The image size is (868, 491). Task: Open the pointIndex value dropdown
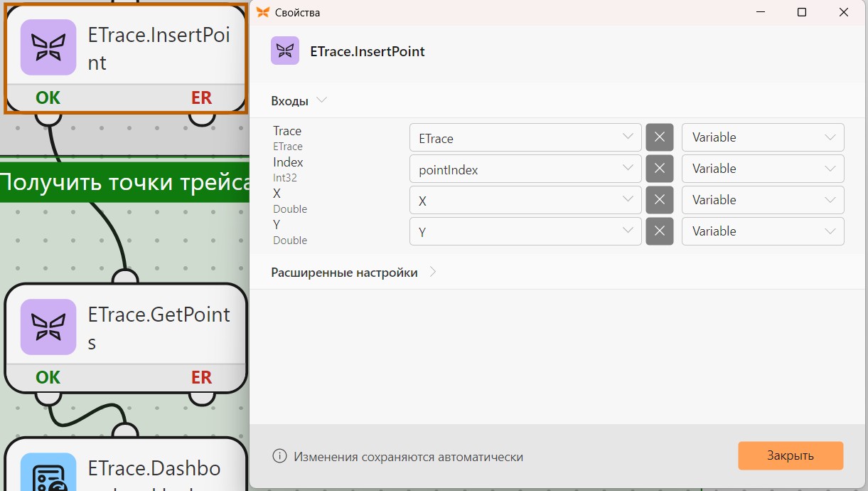pos(525,169)
